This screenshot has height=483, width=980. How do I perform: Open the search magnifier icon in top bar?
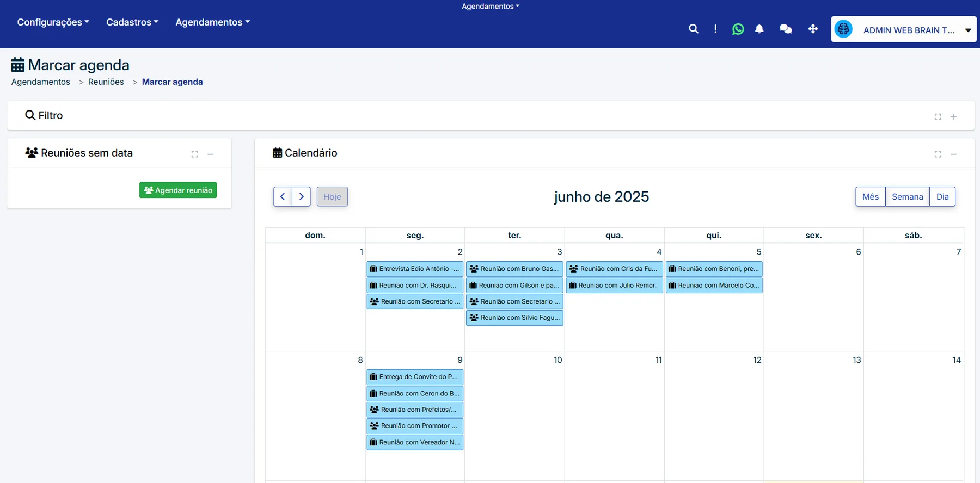coord(693,29)
